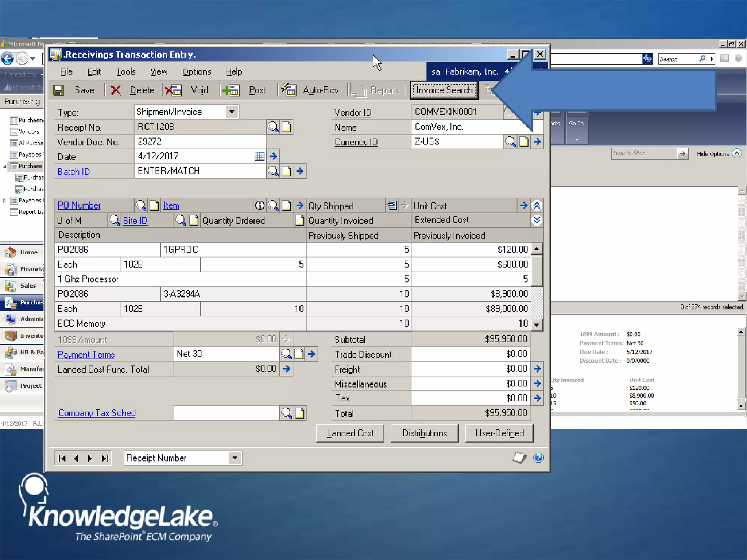Open the Receipt Number sort dropdown
This screenshot has height=560, width=747.
(235, 458)
